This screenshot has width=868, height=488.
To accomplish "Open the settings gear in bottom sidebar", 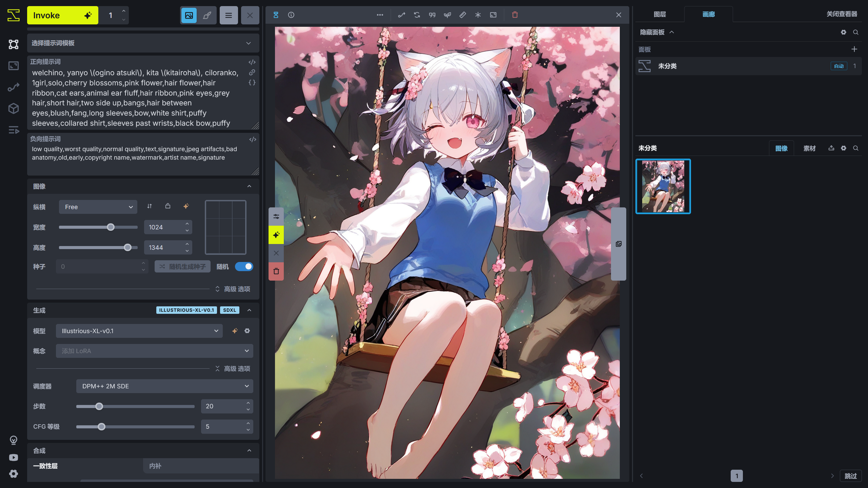I will click(x=14, y=473).
